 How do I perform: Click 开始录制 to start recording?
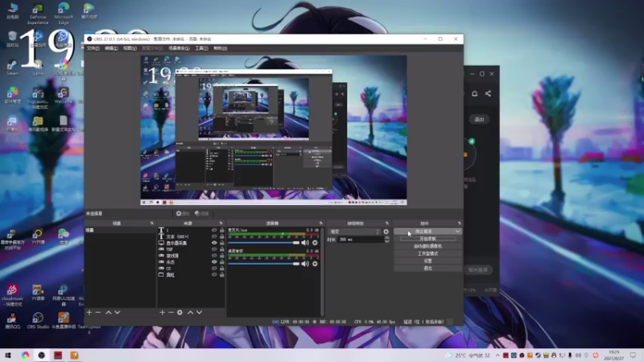pos(427,239)
